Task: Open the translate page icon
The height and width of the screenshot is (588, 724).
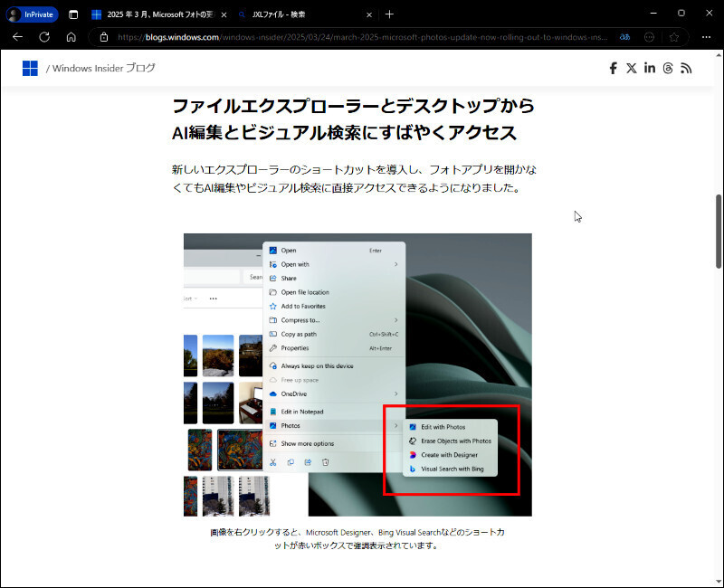Action: tap(624, 37)
